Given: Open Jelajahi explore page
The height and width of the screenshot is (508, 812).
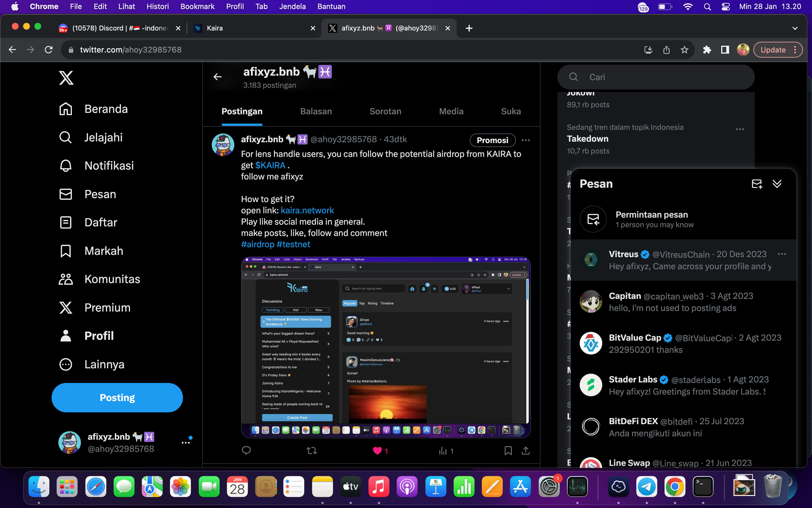Looking at the screenshot, I should pyautogui.click(x=91, y=137).
